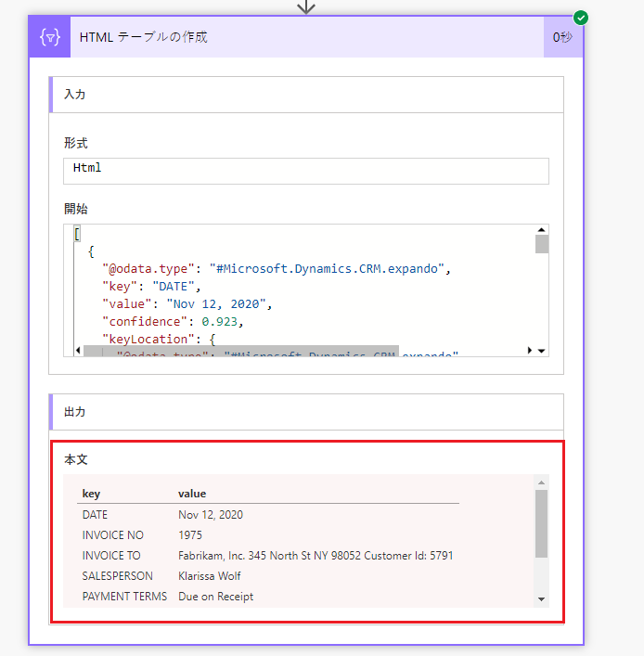
Task: Click the 1975 value cell
Action: pyautogui.click(x=190, y=535)
